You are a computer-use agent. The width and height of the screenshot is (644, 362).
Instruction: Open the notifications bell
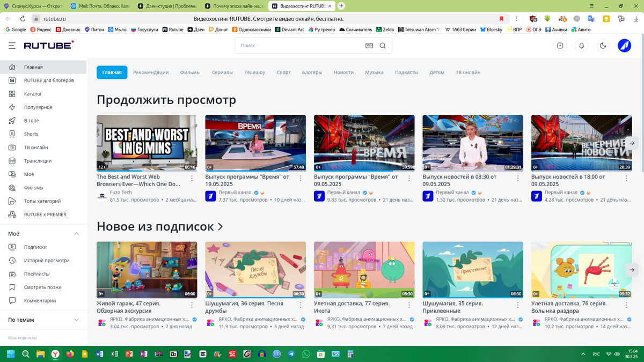click(x=582, y=46)
